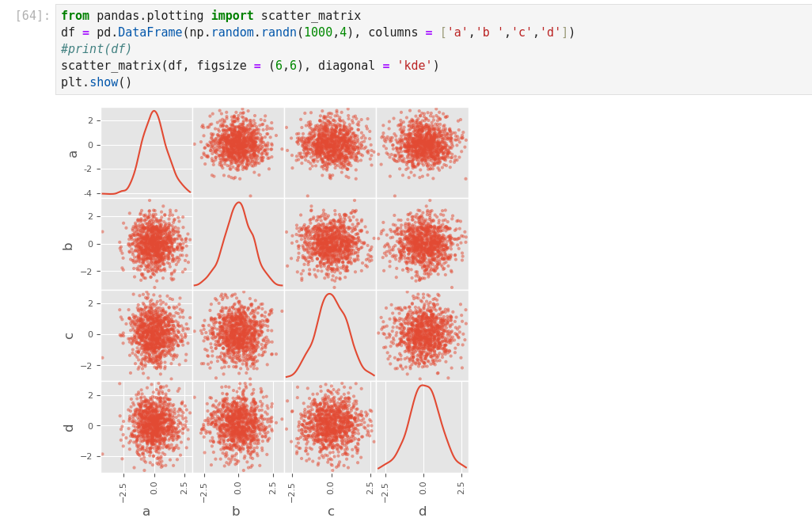Select the KDE density plot for variable b
This screenshot has height=529, width=812.
pyautogui.click(x=238, y=243)
